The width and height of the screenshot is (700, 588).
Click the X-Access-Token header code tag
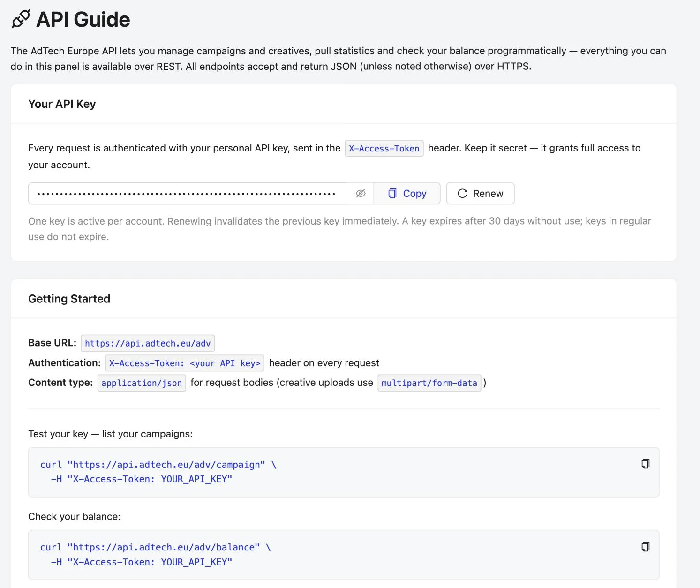tap(384, 149)
